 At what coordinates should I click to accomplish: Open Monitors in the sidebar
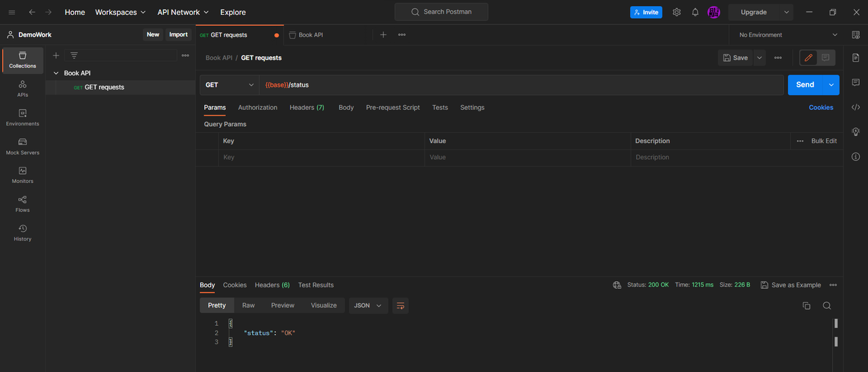tap(22, 175)
